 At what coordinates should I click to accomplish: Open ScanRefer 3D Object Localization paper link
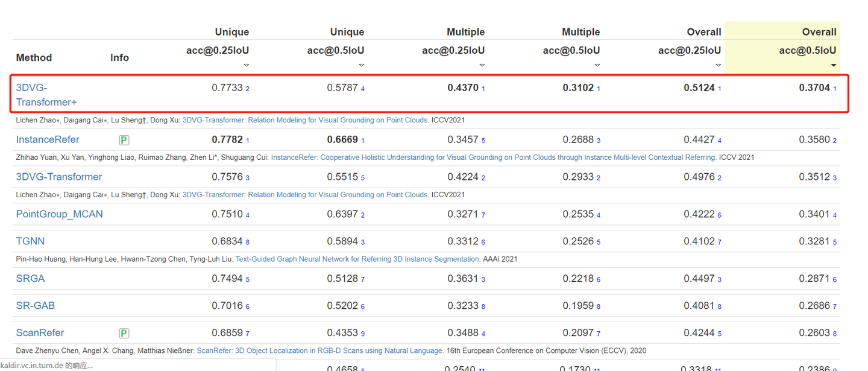(x=320, y=350)
